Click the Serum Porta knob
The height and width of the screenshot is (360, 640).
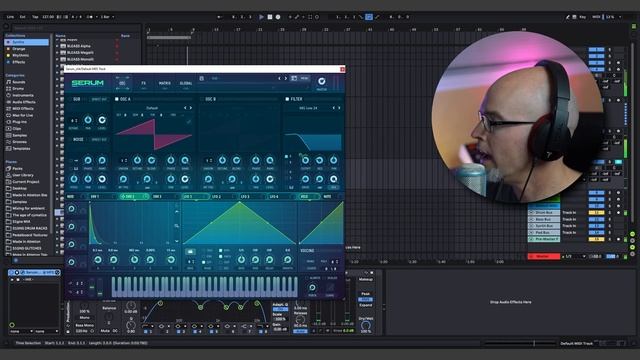pos(312,288)
